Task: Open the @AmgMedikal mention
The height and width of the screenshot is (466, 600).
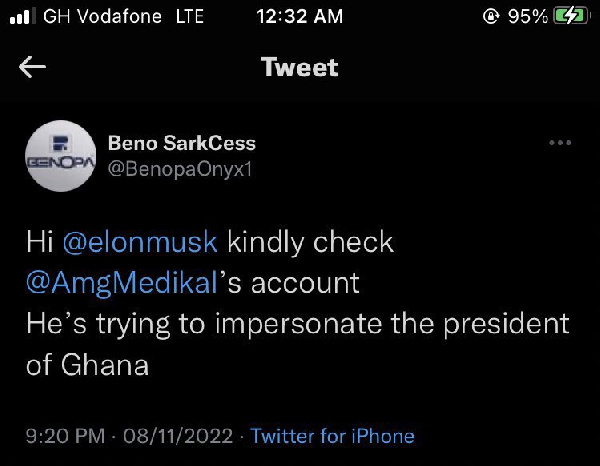Action: point(122,284)
